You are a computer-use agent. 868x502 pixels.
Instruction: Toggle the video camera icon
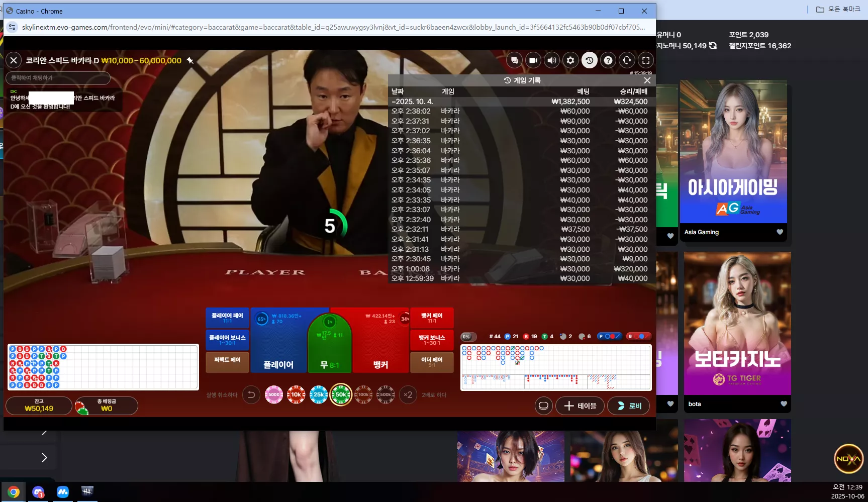(x=533, y=60)
